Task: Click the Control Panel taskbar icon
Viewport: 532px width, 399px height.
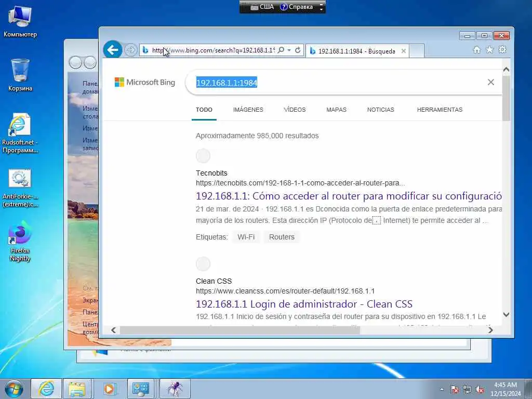Action: click(x=140, y=389)
